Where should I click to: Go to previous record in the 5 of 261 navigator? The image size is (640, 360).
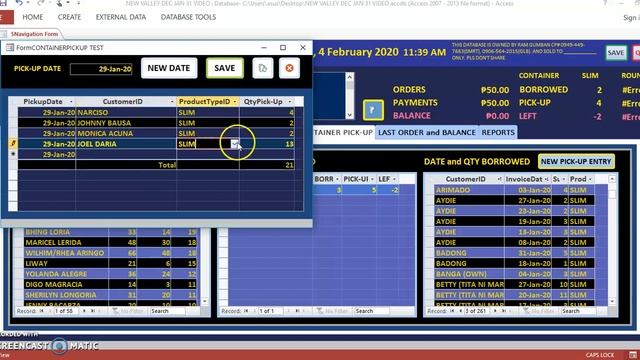(460, 311)
